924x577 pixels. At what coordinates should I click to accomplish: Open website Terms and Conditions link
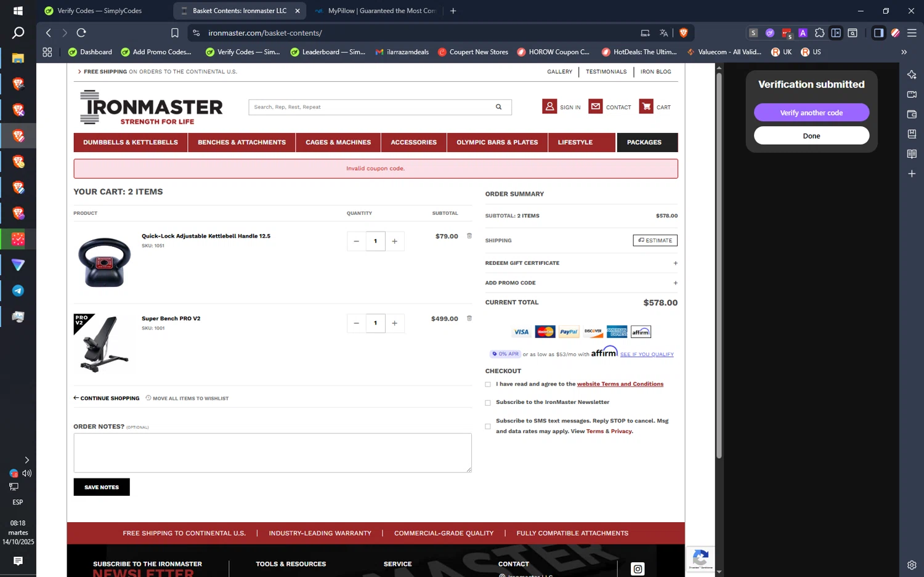pos(620,384)
